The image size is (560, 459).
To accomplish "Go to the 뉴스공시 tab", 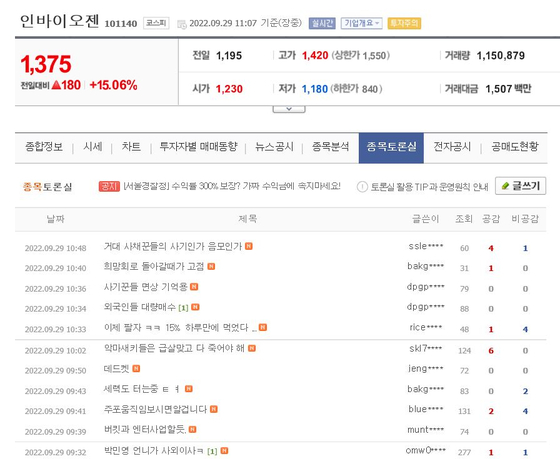I will 274,147.
